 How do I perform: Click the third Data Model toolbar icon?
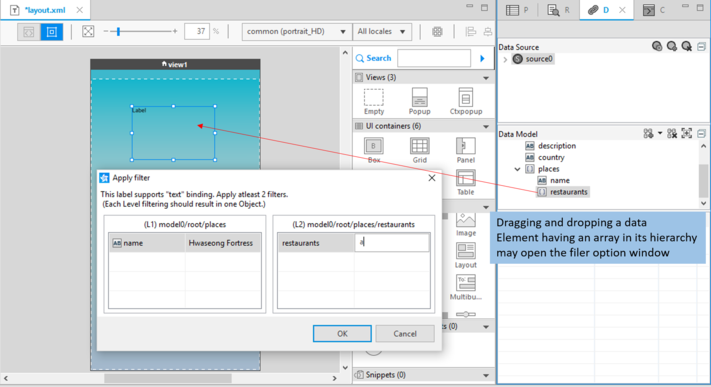[687, 133]
